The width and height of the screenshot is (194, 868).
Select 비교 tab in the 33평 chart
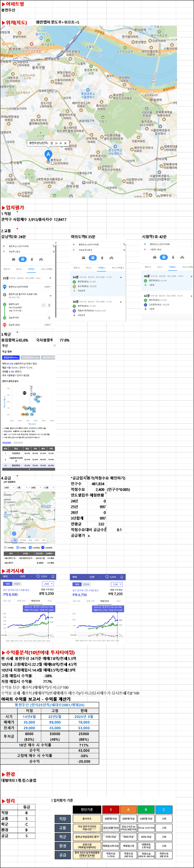119,601
